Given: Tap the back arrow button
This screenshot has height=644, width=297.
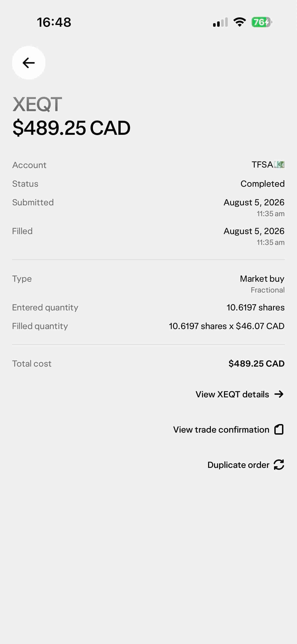Looking at the screenshot, I should tap(29, 63).
